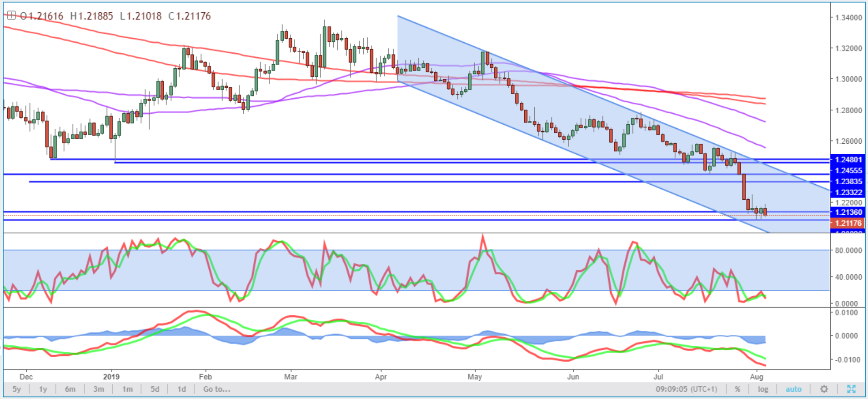Click the Aug label on time axis

click(757, 377)
